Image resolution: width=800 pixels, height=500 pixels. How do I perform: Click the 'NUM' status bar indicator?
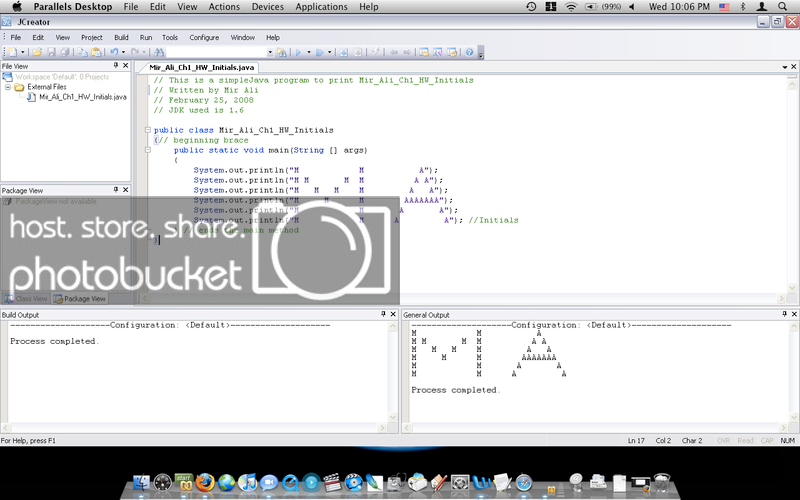(x=787, y=440)
